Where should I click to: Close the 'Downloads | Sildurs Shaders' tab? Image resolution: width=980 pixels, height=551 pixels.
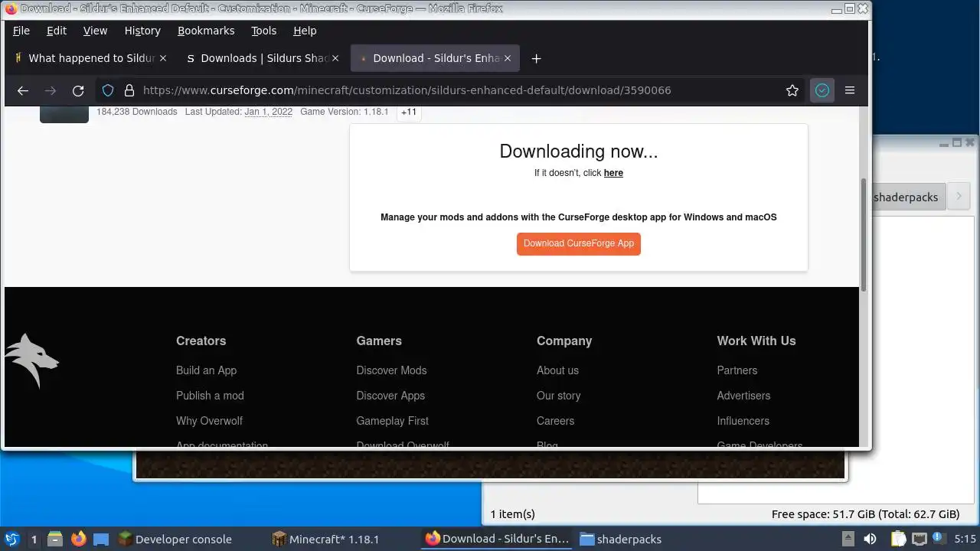point(335,58)
